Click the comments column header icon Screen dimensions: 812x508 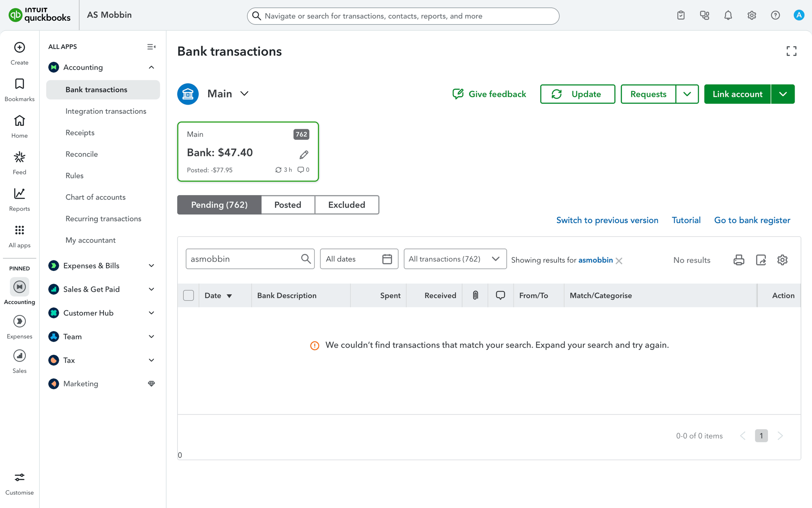pos(500,295)
